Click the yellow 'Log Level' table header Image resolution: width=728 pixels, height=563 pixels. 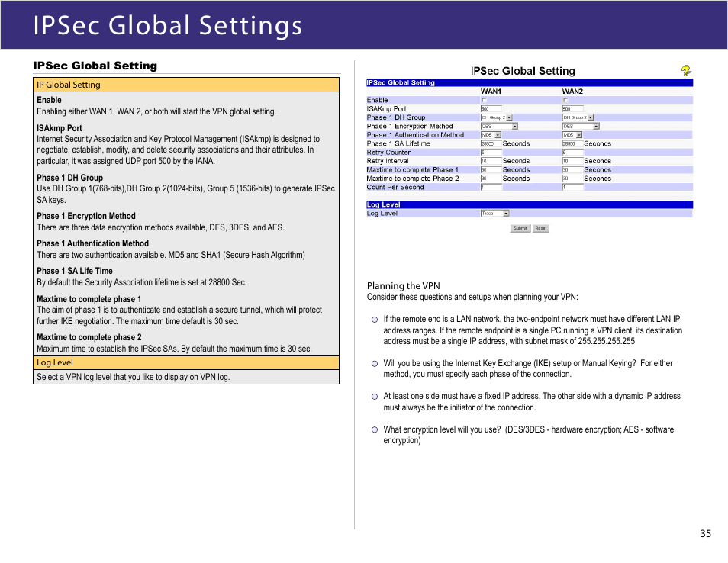[x=186, y=362]
